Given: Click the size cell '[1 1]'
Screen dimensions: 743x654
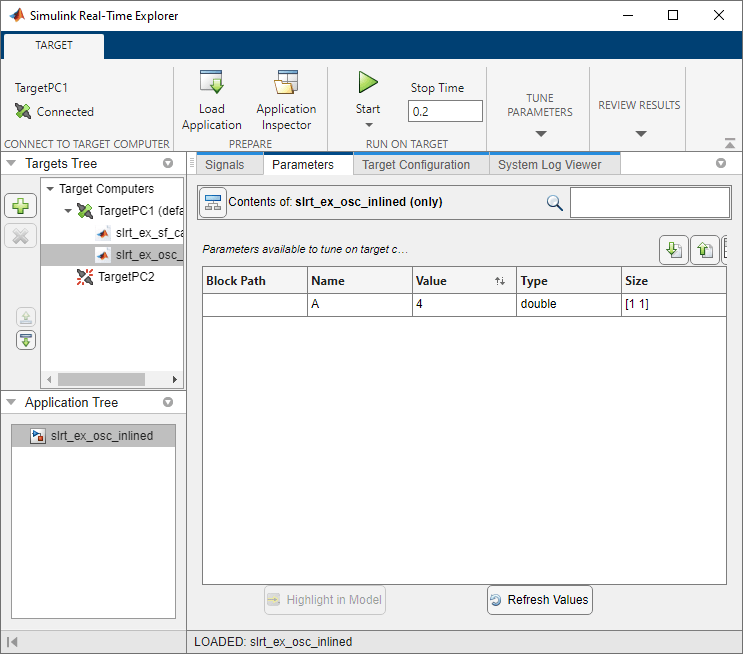Looking at the screenshot, I should tap(674, 304).
